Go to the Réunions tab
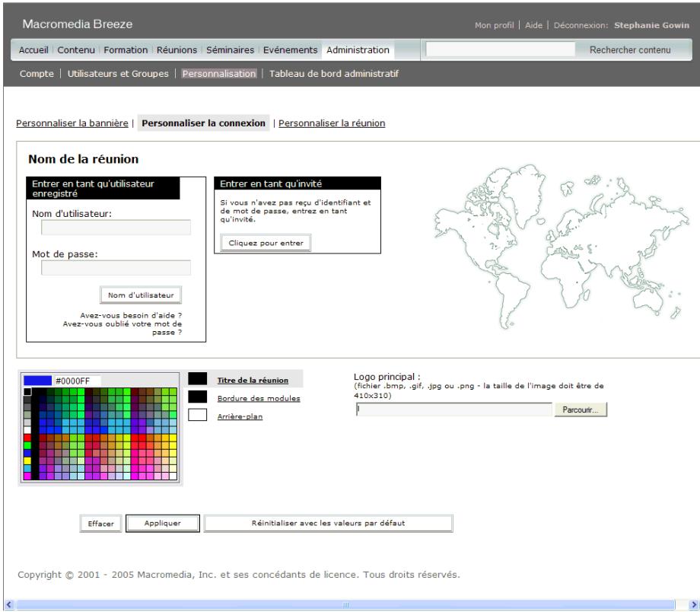 tap(177, 50)
